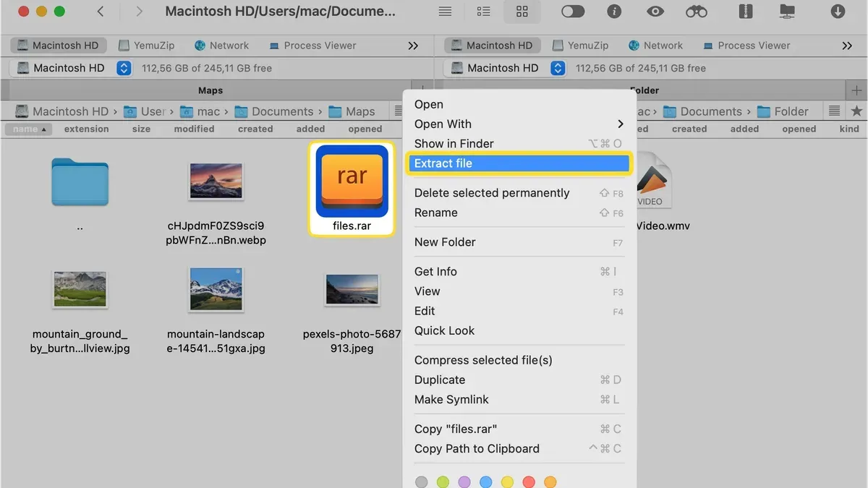Add a new tab in the right pane
Image resolution: width=868 pixels, height=488 pixels.
coord(856,90)
